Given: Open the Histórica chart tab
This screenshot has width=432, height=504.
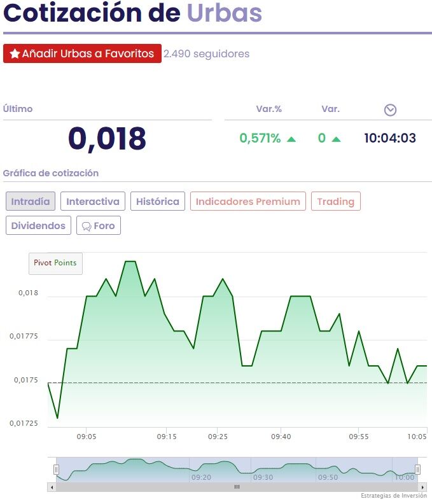Looking at the screenshot, I should click(x=158, y=201).
